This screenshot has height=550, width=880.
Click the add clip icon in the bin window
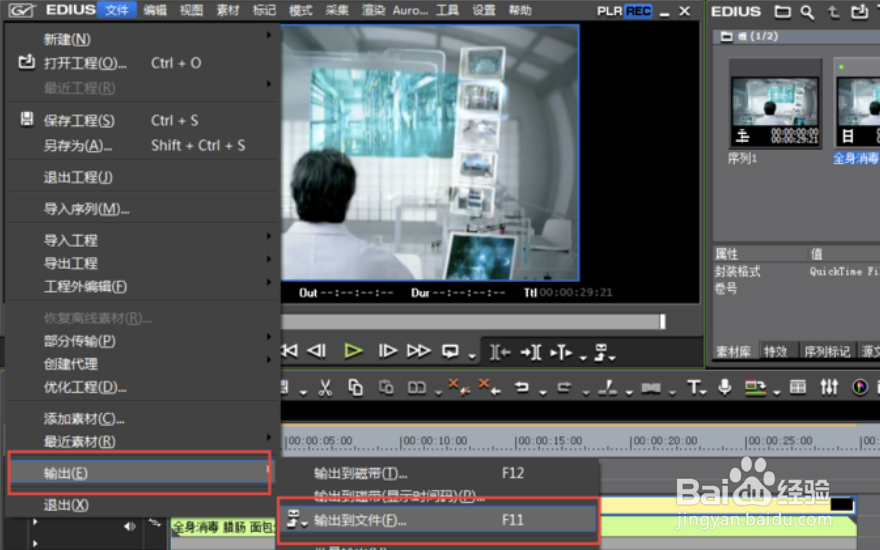(860, 12)
